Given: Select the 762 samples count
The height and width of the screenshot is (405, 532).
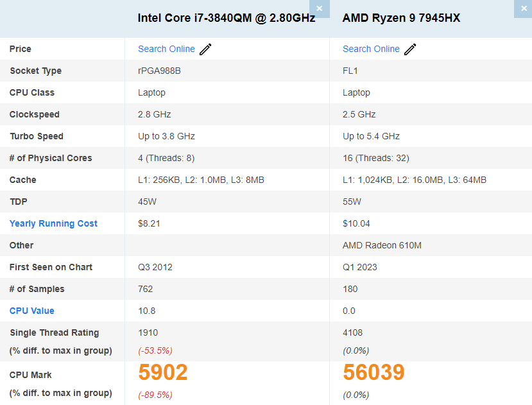Looking at the screenshot, I should 145,289.
